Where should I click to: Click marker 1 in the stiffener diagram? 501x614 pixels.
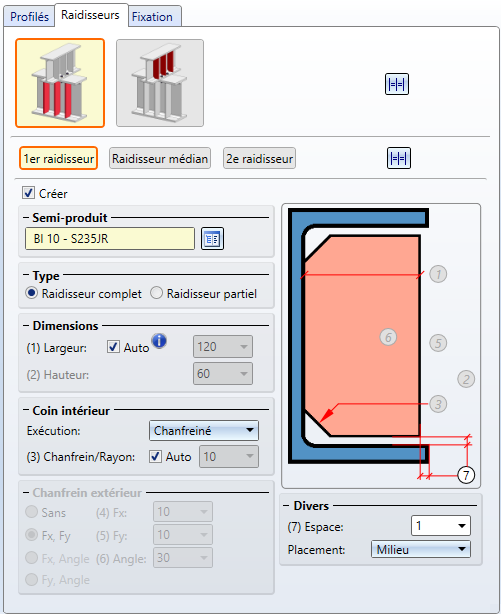point(438,274)
